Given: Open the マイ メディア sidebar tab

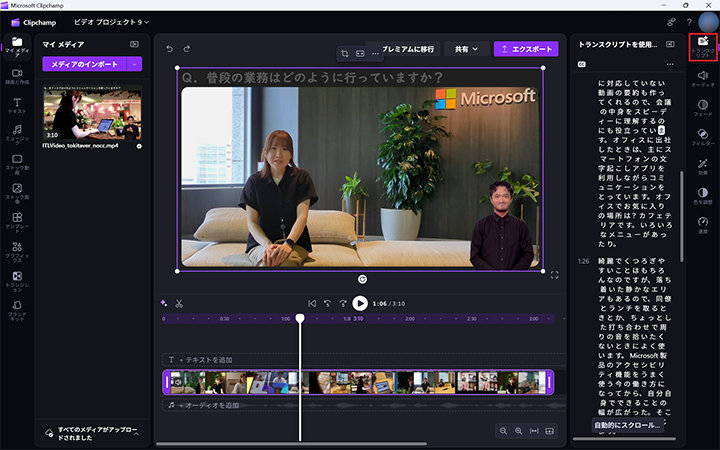Looking at the screenshot, I should click(17, 47).
